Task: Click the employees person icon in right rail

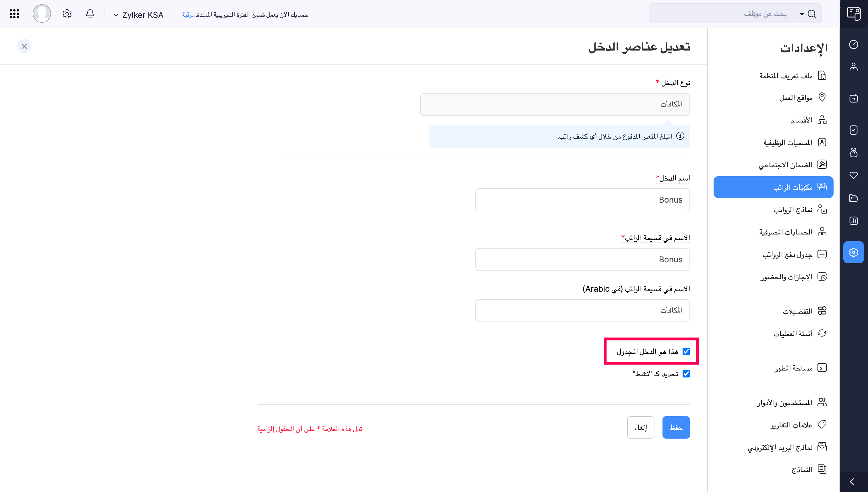Action: coord(853,67)
